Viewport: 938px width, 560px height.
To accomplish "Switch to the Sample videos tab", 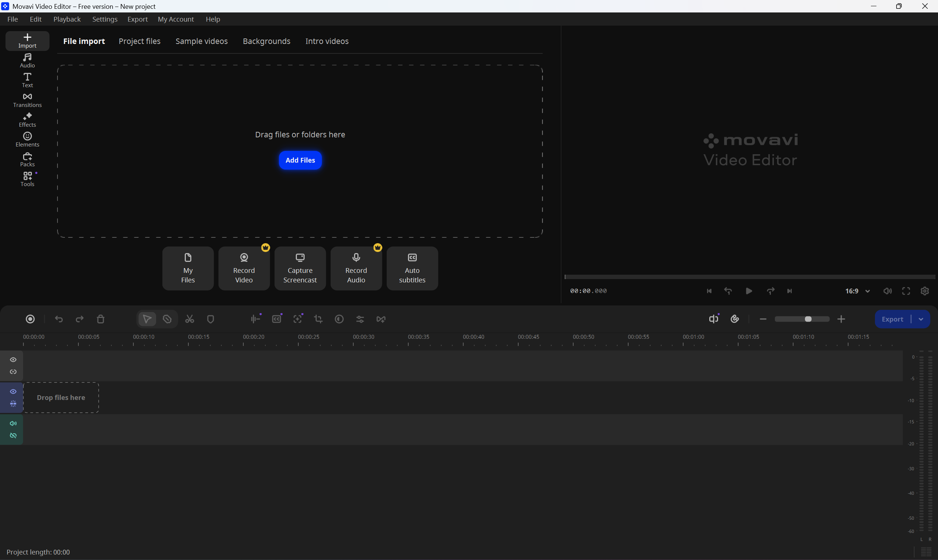I will (201, 41).
